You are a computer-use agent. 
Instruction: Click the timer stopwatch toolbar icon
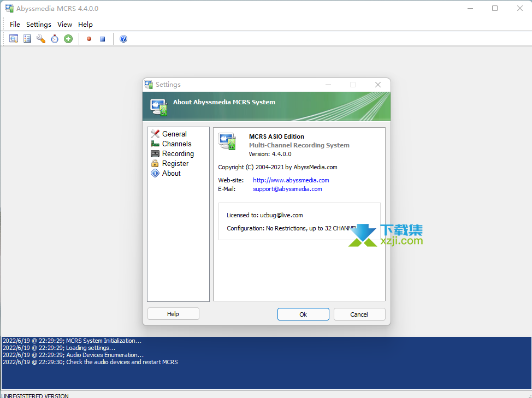pos(55,39)
